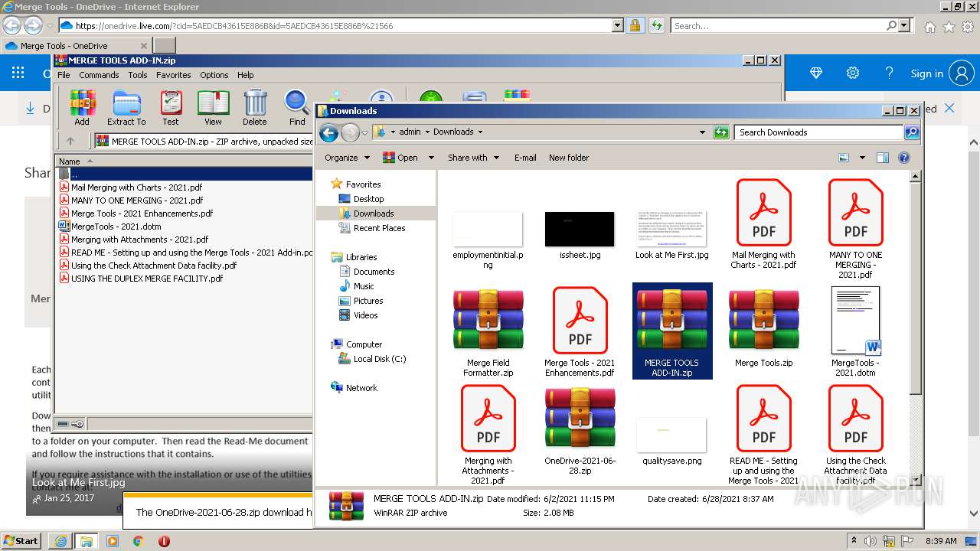Click the Windows Start button

[21, 541]
